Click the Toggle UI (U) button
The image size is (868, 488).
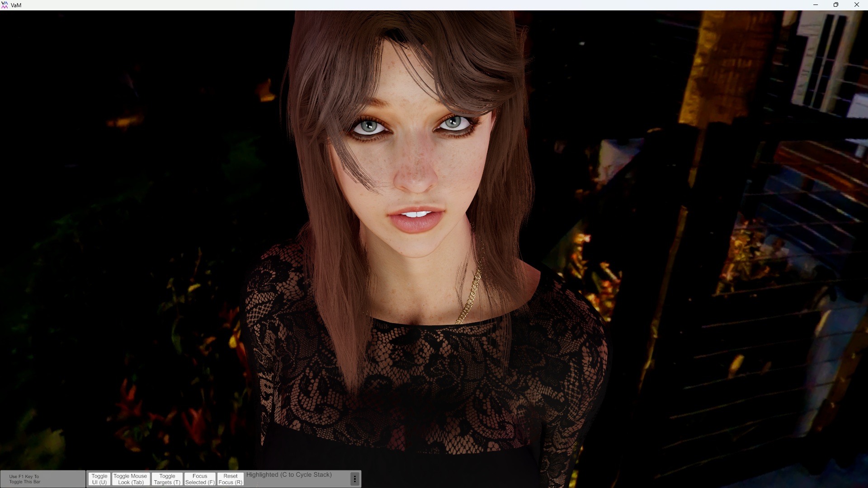pyautogui.click(x=99, y=479)
